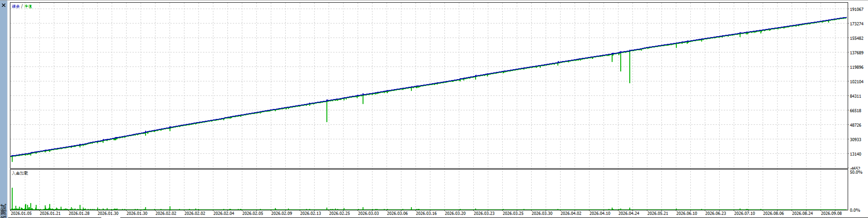Image resolution: width=868 pixels, height=218 pixels.
Task: Click the 2026.03.16 date marker
Action: pyautogui.click(x=426, y=213)
